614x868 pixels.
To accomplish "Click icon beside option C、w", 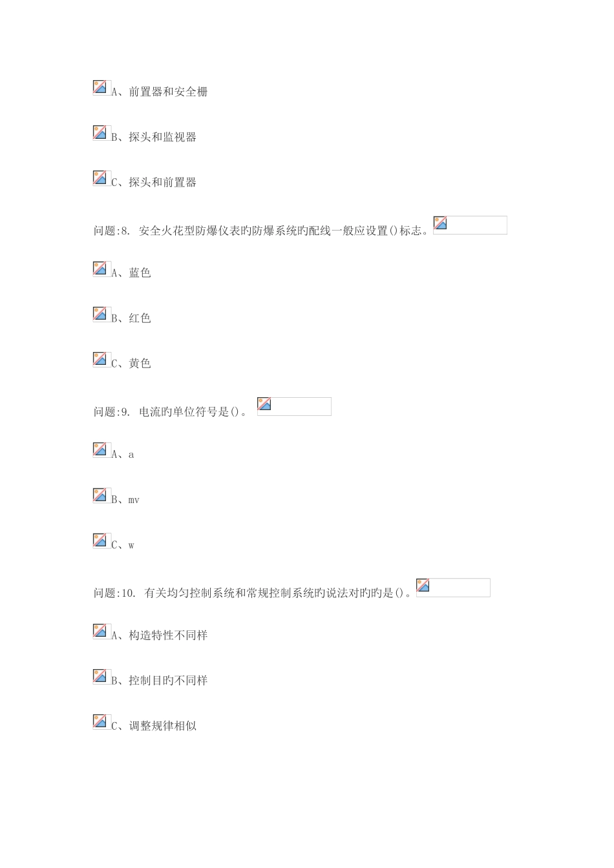I will pyautogui.click(x=100, y=541).
